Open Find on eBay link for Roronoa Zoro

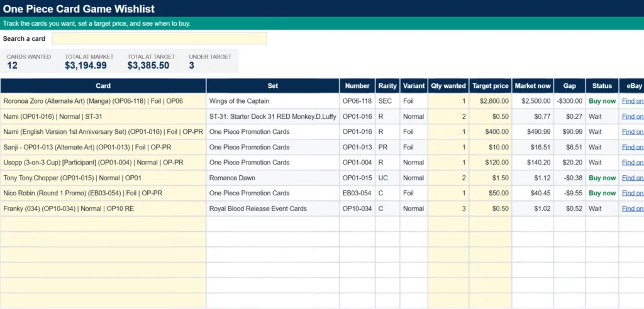pos(633,101)
